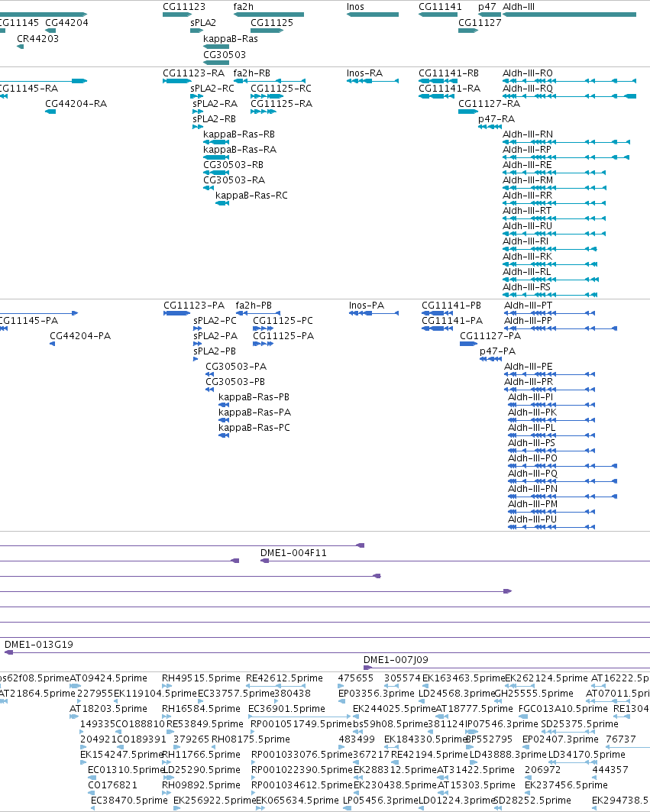Select EST entry 305574
650x812 pixels.
pyautogui.click(x=402, y=678)
